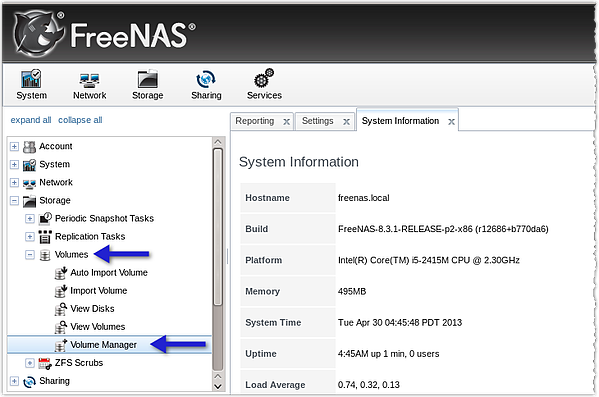Click the Load Average value 0.74, 0.32, 0.13
The image size is (599, 397).
point(369,385)
